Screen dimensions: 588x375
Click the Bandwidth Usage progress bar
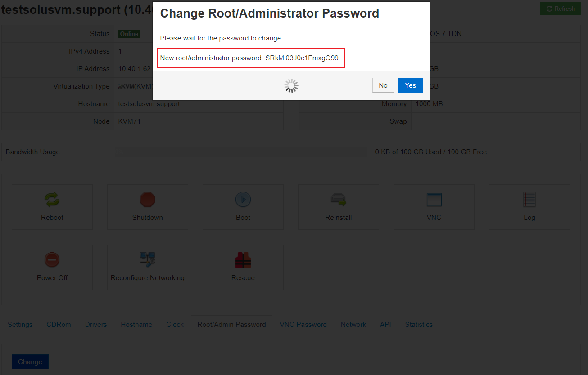pos(241,152)
